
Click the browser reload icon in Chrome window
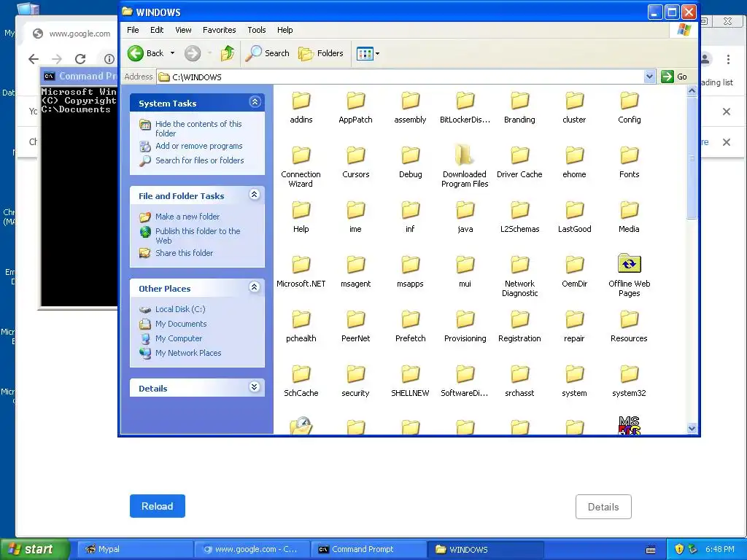click(80, 59)
